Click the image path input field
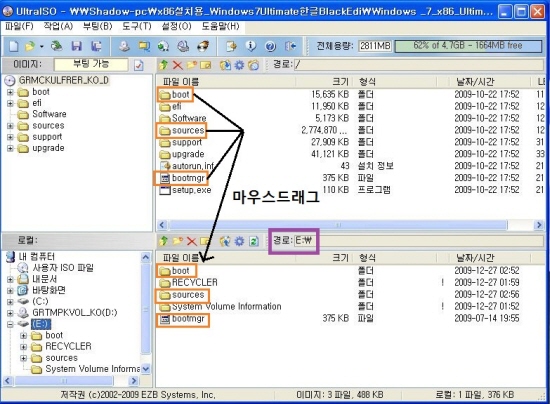The width and height of the screenshot is (550, 404). tap(419, 65)
